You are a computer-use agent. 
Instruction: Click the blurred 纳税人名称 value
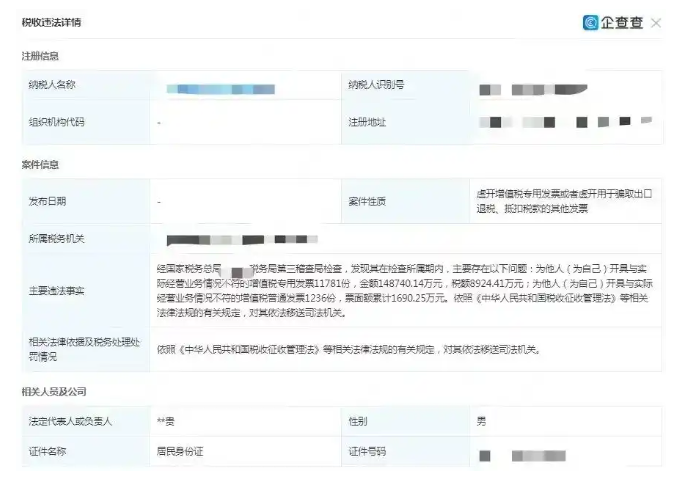[x=221, y=89]
